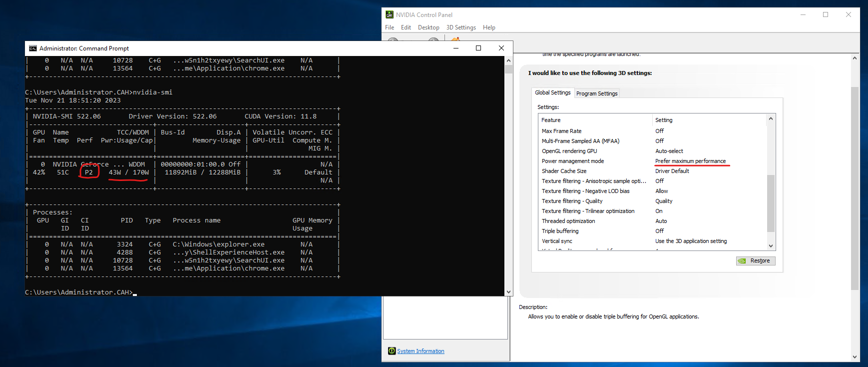Click the Auto-select OpenGL GPU value
The image size is (868, 367).
(669, 151)
